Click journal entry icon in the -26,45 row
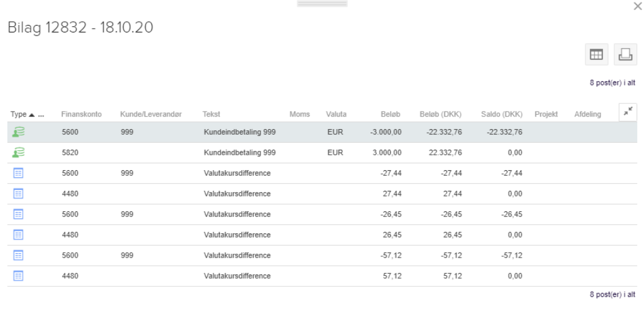 tap(18, 214)
